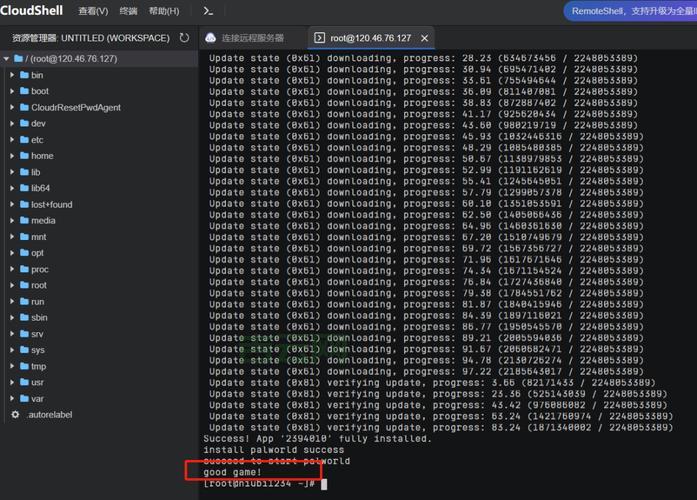Click the folder icon of lost+found
The width and height of the screenshot is (697, 500).
click(23, 204)
